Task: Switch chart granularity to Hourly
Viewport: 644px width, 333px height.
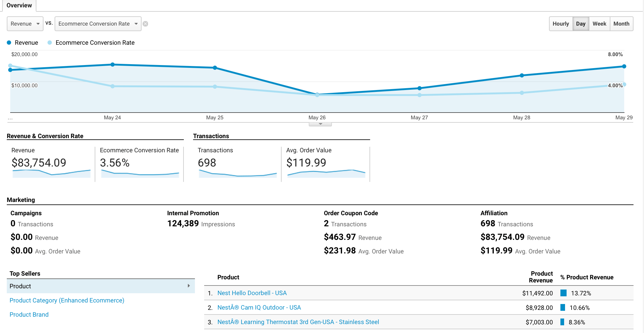Action: (560, 24)
